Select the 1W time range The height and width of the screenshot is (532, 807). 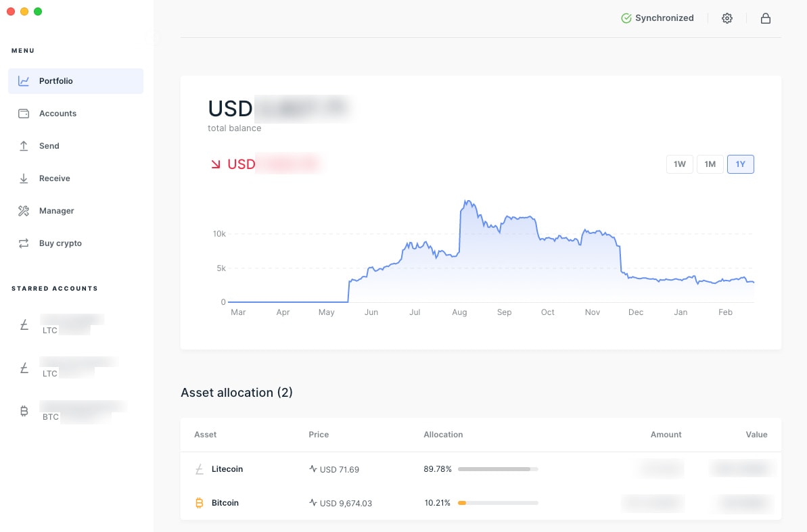(x=680, y=164)
